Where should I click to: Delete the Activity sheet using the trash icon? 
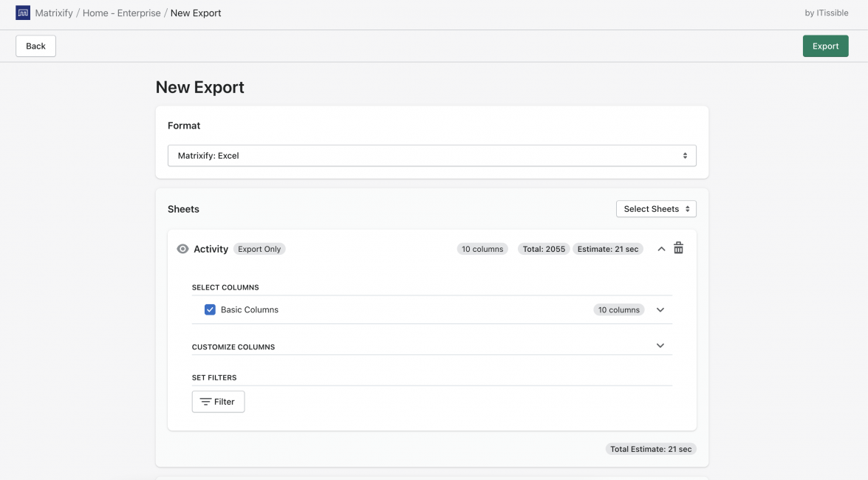point(679,248)
